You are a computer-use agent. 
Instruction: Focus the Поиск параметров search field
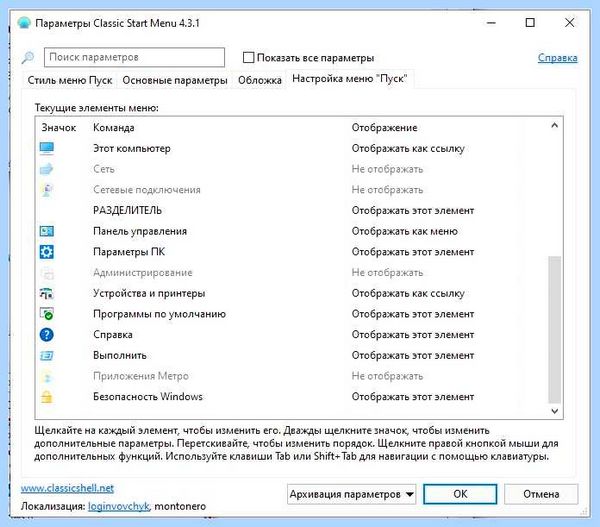[134, 57]
